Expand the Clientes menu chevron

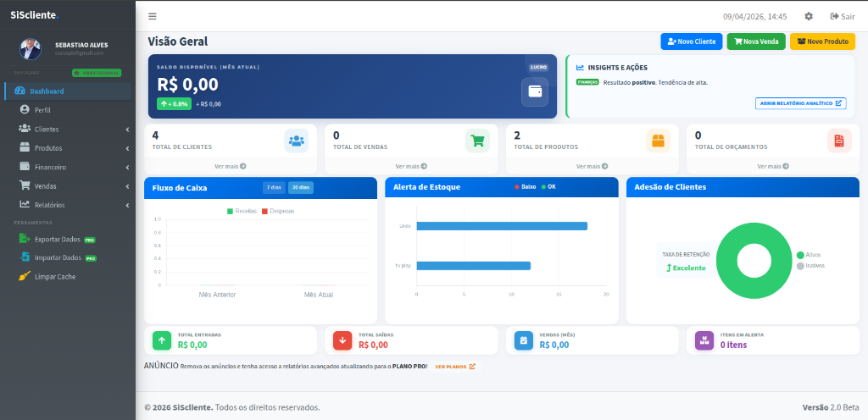[127, 130]
